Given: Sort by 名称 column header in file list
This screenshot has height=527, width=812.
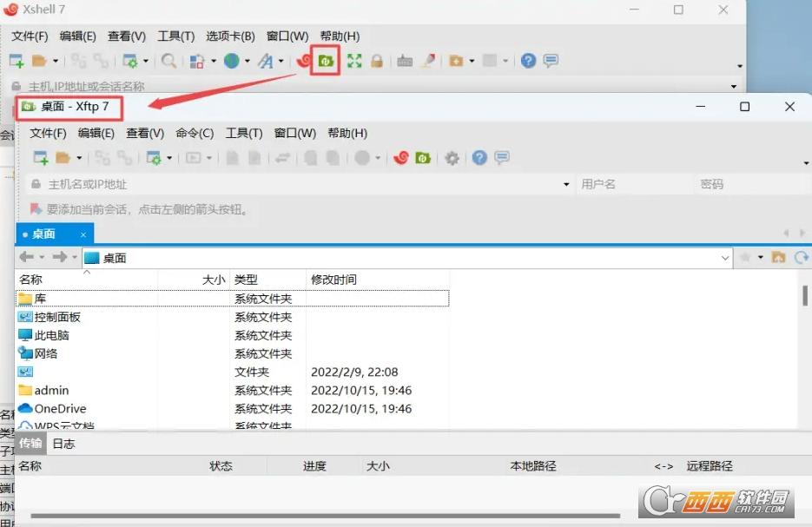Looking at the screenshot, I should [x=87, y=280].
